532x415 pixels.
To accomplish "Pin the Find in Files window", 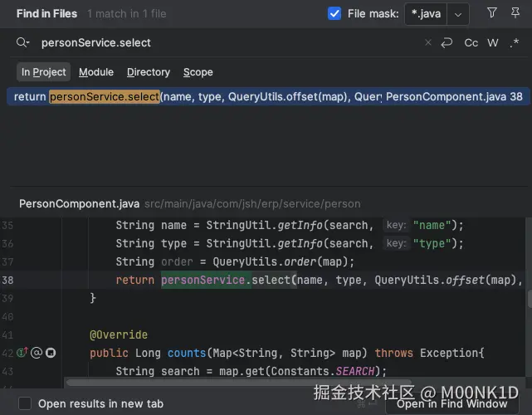I will click(x=515, y=13).
